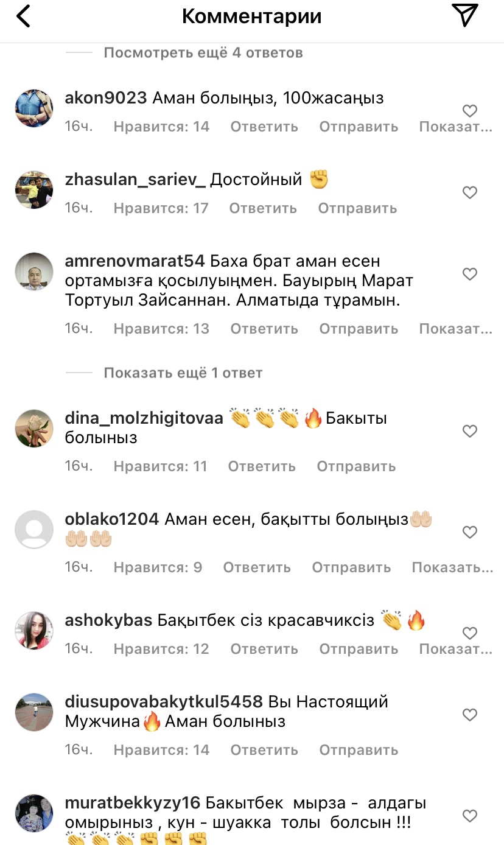
Task: Tap the heart beside dina_molzhigitovaa's comment
Action: [x=469, y=431]
